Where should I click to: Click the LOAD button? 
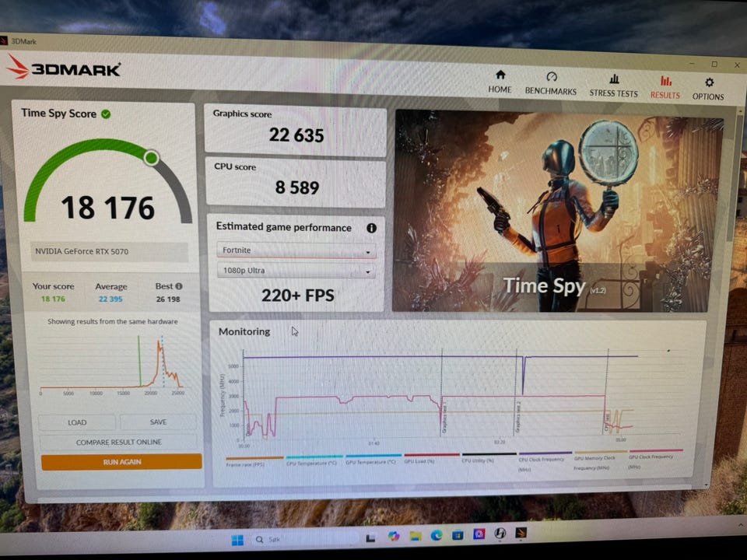(77, 422)
